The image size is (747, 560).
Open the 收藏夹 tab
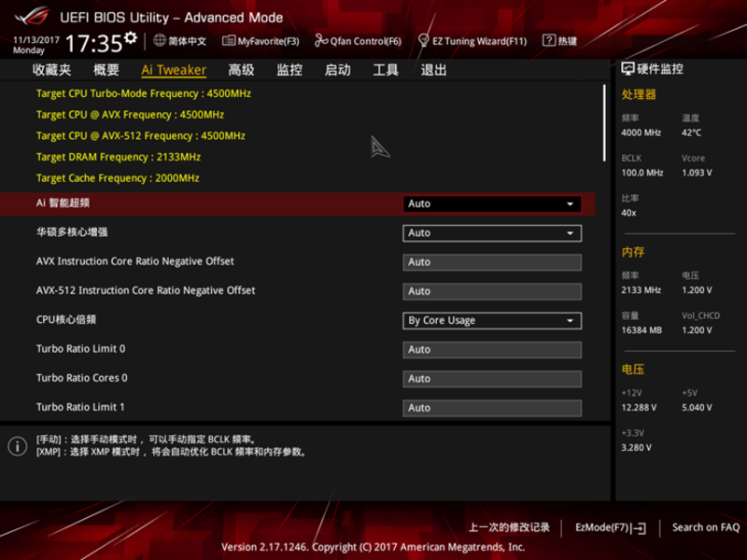tap(51, 70)
